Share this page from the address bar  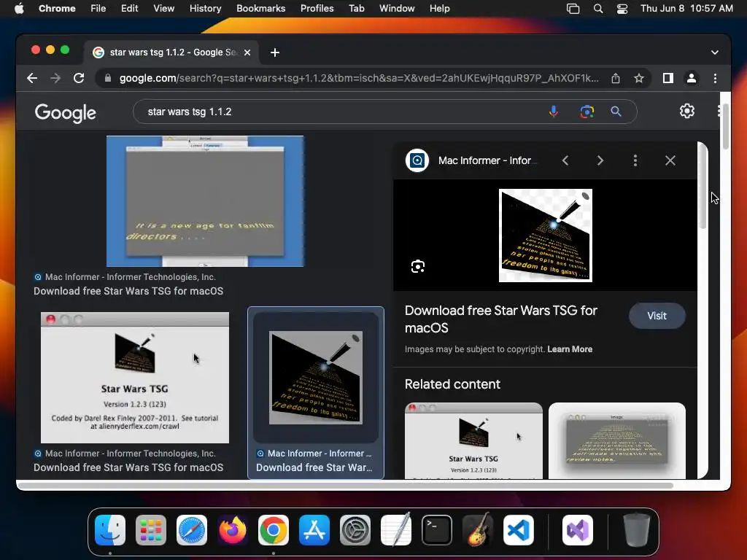(x=616, y=78)
